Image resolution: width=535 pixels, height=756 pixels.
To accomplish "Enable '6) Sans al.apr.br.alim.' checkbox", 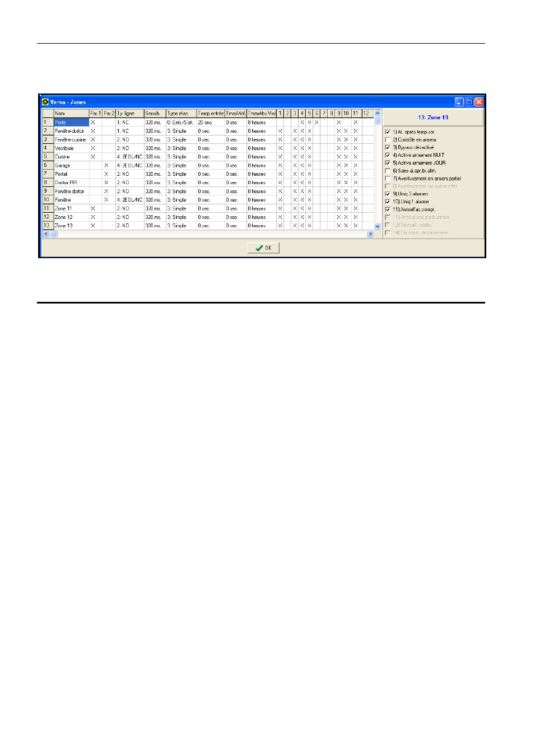I will (387, 171).
